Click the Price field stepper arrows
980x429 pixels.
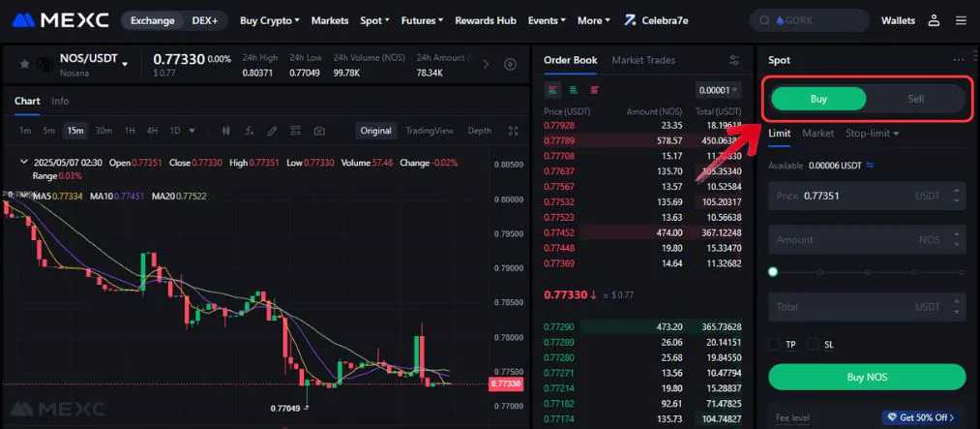pyautogui.click(x=956, y=196)
